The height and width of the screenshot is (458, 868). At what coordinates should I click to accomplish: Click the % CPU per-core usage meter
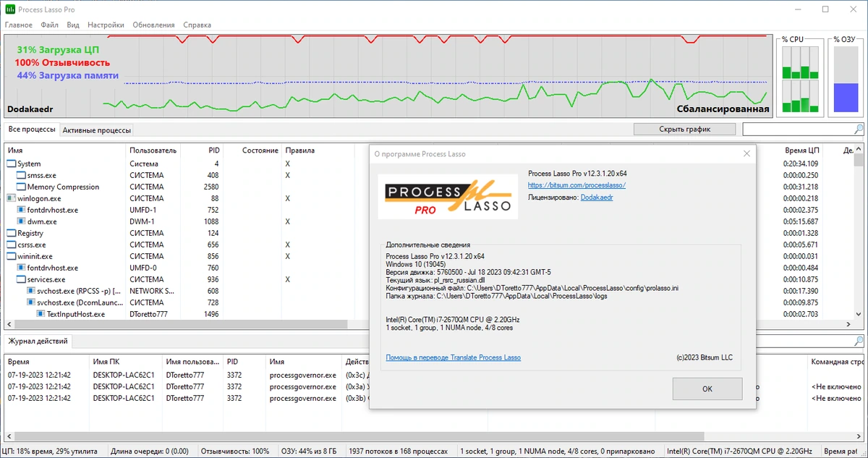pyautogui.click(x=801, y=79)
